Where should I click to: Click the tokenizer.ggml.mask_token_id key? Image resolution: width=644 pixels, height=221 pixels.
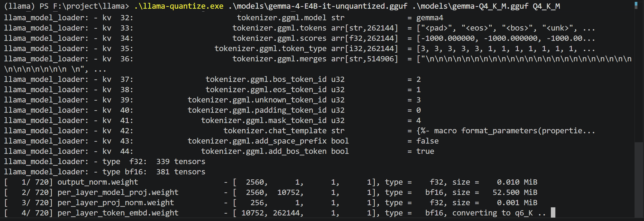264,120
